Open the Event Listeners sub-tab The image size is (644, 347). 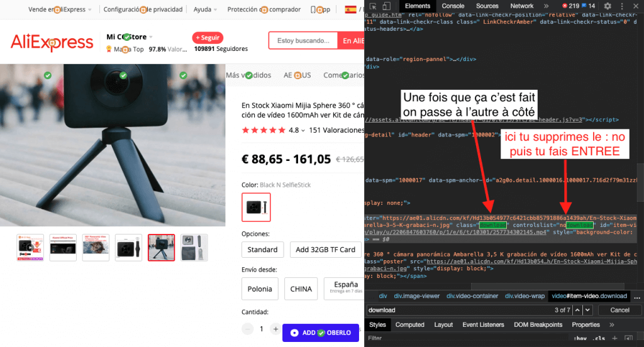pyautogui.click(x=483, y=324)
